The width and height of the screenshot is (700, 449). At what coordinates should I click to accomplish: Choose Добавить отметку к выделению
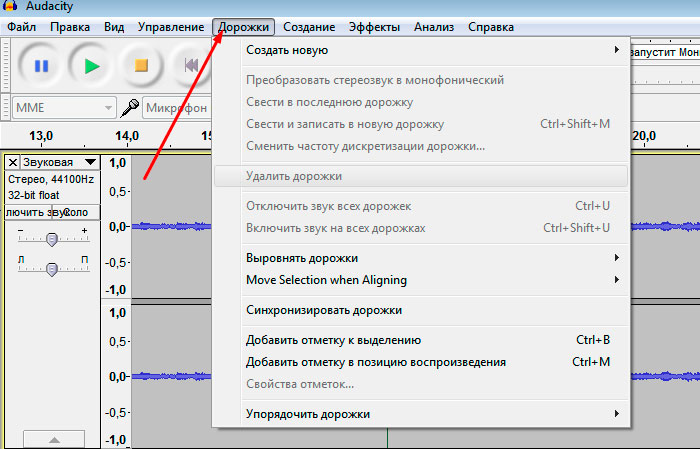[421, 340]
